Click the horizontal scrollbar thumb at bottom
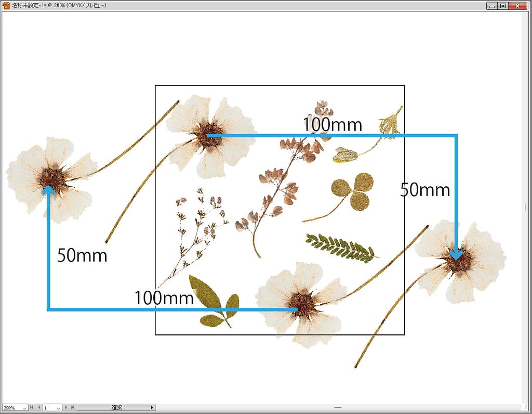This screenshot has width=532, height=414. (338, 407)
